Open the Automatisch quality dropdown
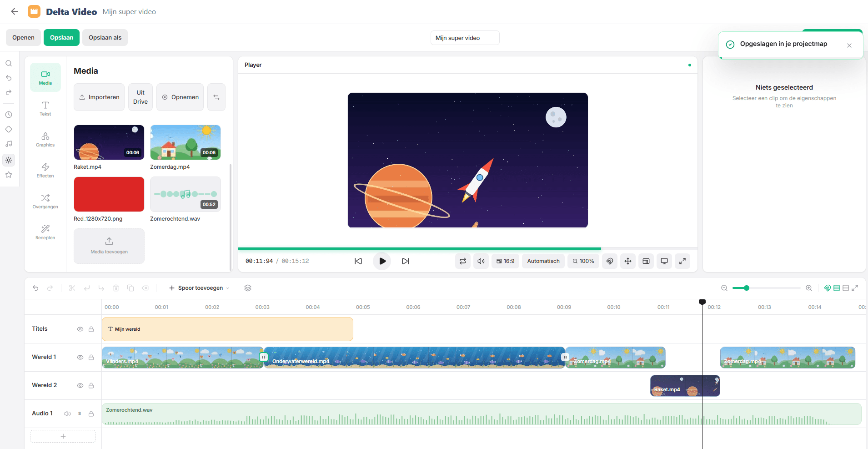 (543, 261)
